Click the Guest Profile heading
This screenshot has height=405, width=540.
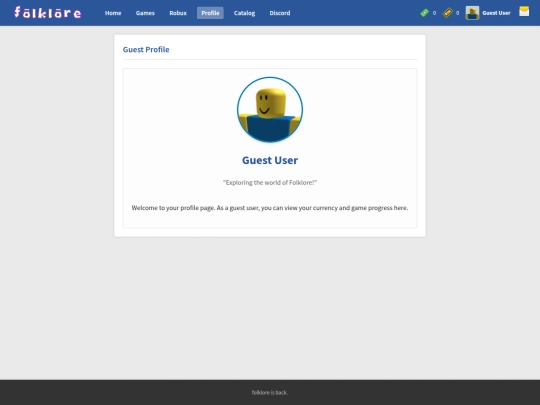(146, 50)
